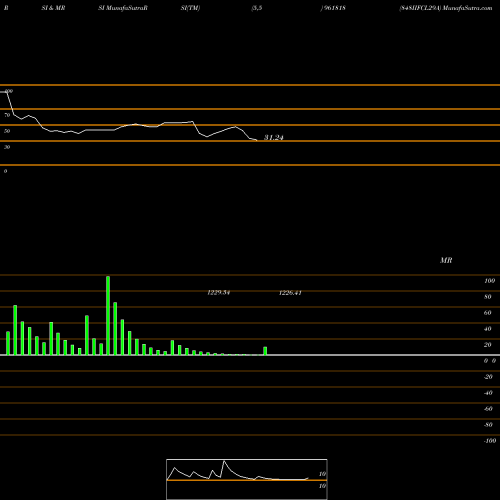Click the RSI left axis label 30
The image size is (500, 500).
[7, 147]
